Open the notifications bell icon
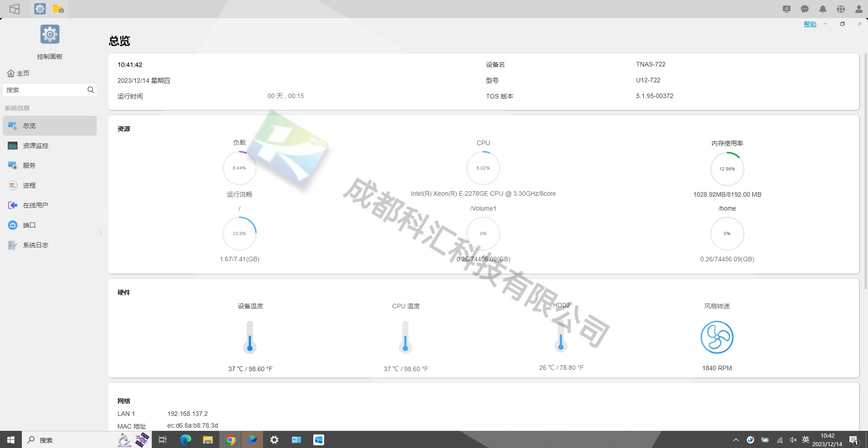 pyautogui.click(x=823, y=9)
